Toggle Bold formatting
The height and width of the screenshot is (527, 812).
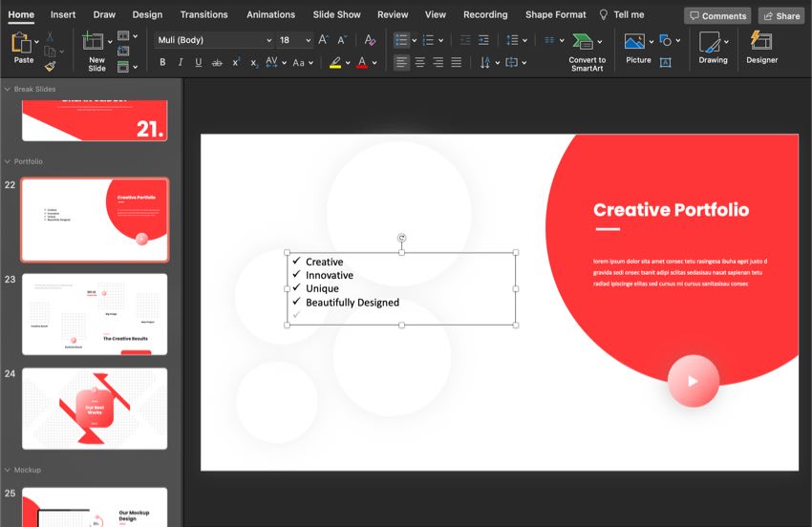(x=162, y=62)
